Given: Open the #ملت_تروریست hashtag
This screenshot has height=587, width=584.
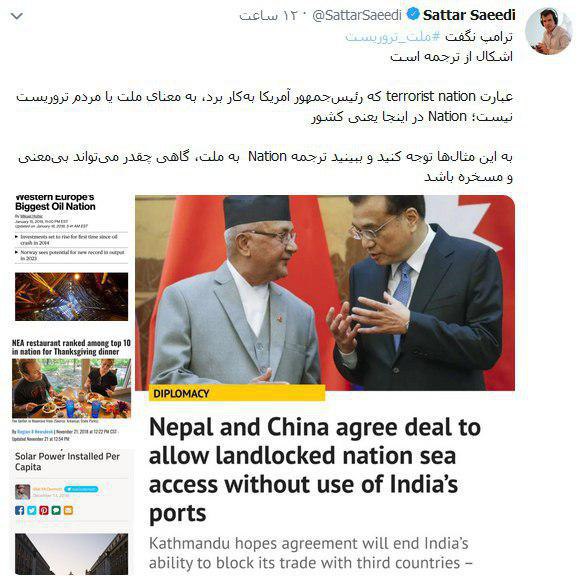Looking at the screenshot, I should click(393, 37).
